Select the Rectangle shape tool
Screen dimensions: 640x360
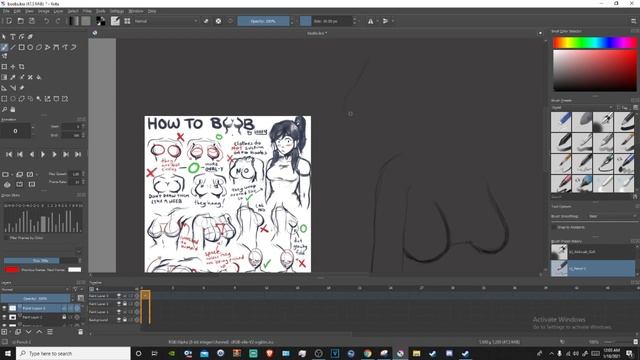point(22,47)
